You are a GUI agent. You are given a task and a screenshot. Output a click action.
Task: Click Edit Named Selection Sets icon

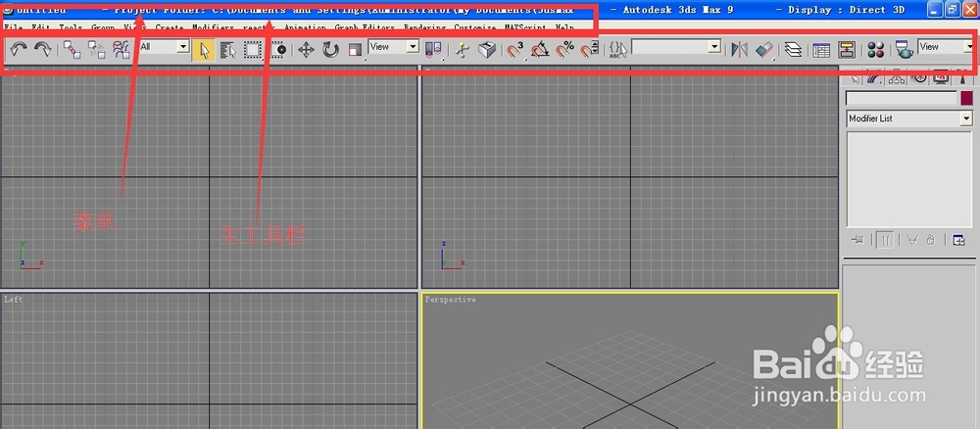coord(618,50)
